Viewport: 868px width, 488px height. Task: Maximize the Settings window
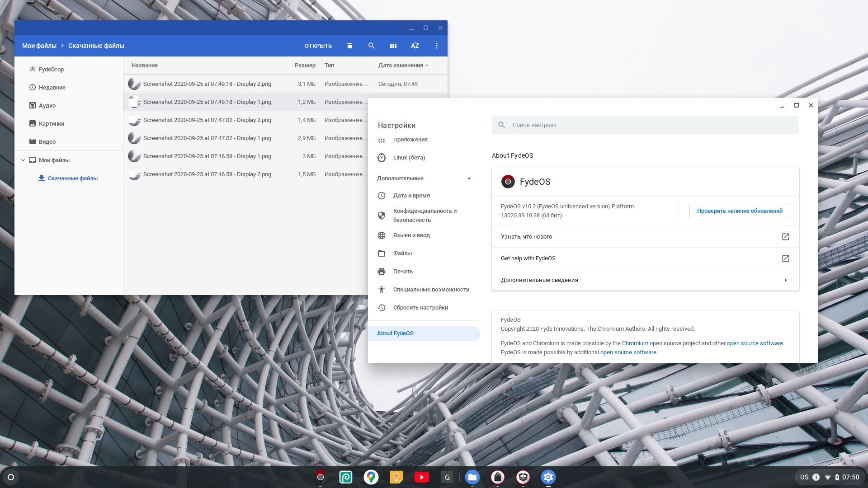click(x=797, y=105)
